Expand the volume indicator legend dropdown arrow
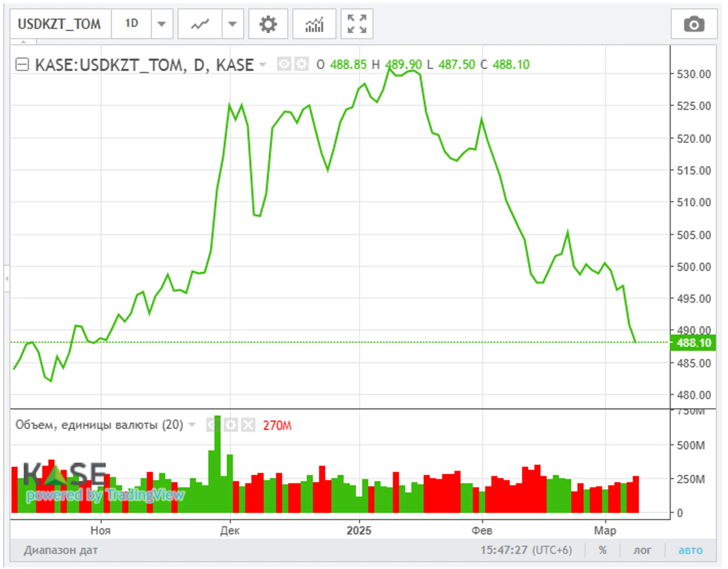 tap(192, 424)
